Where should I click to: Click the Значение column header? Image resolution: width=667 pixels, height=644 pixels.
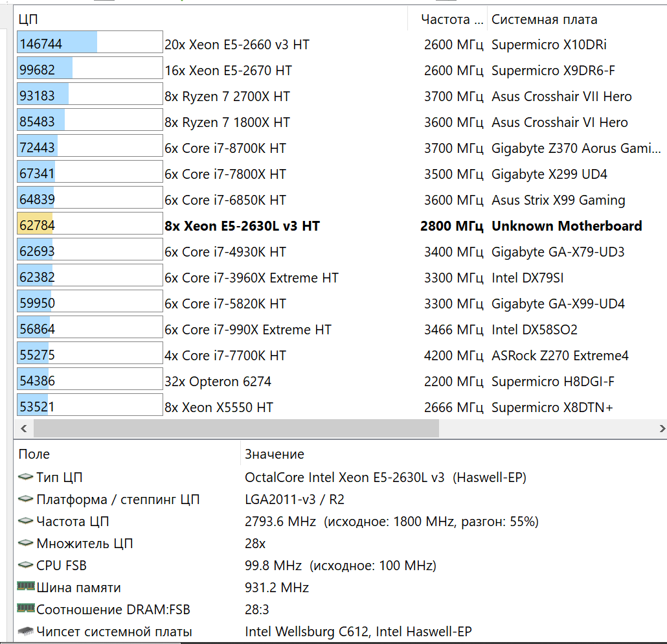453,454
